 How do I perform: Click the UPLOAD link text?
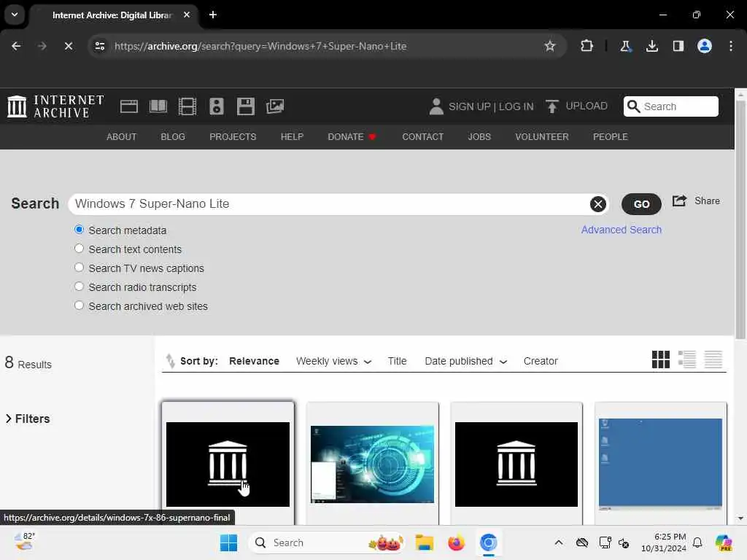click(x=587, y=106)
